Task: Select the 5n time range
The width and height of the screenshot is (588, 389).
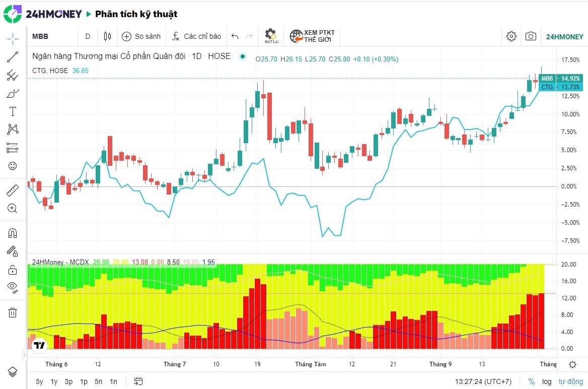Action: point(98,381)
